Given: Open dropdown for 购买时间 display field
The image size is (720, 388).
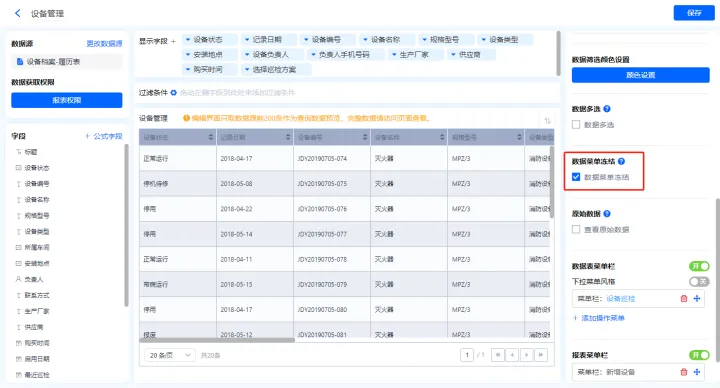Looking at the screenshot, I should point(188,70).
